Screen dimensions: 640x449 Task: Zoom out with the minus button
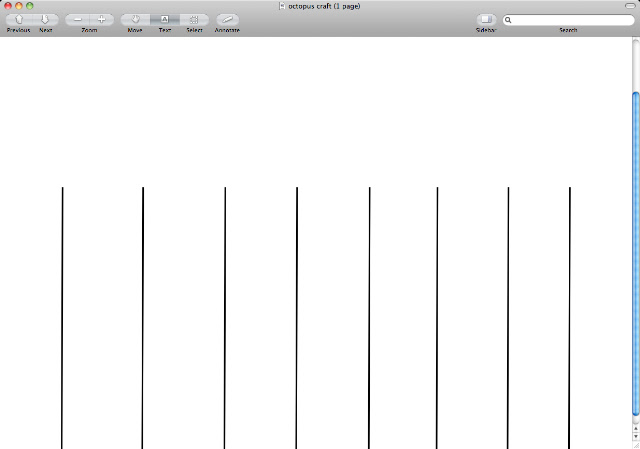point(78,20)
